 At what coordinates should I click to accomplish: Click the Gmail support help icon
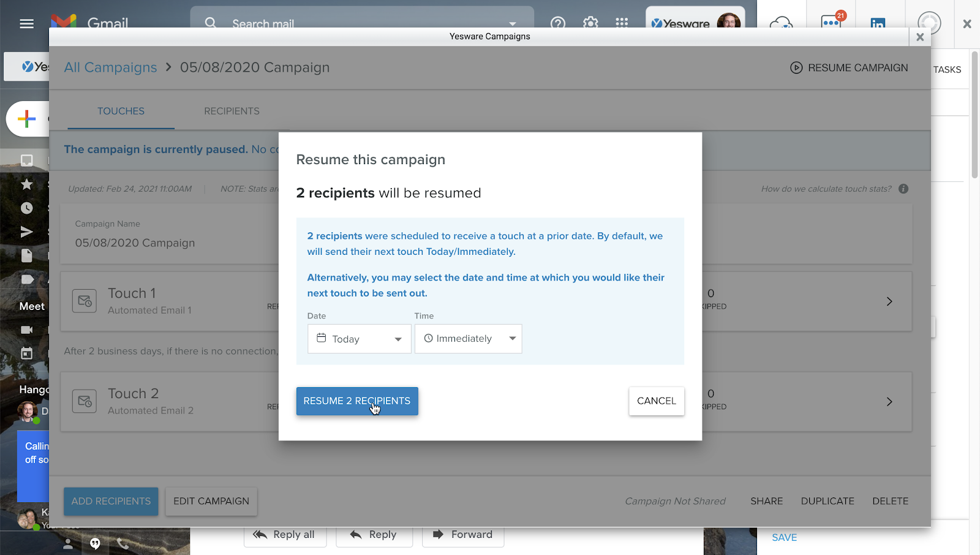(557, 23)
